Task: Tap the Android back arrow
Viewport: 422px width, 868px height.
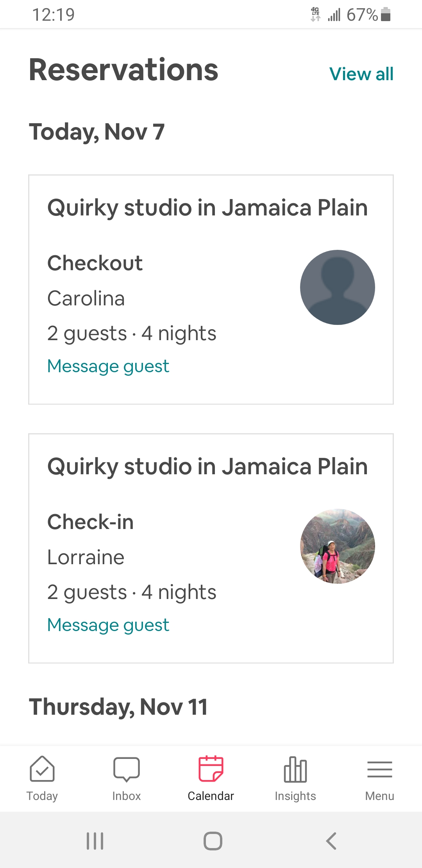Action: click(331, 841)
